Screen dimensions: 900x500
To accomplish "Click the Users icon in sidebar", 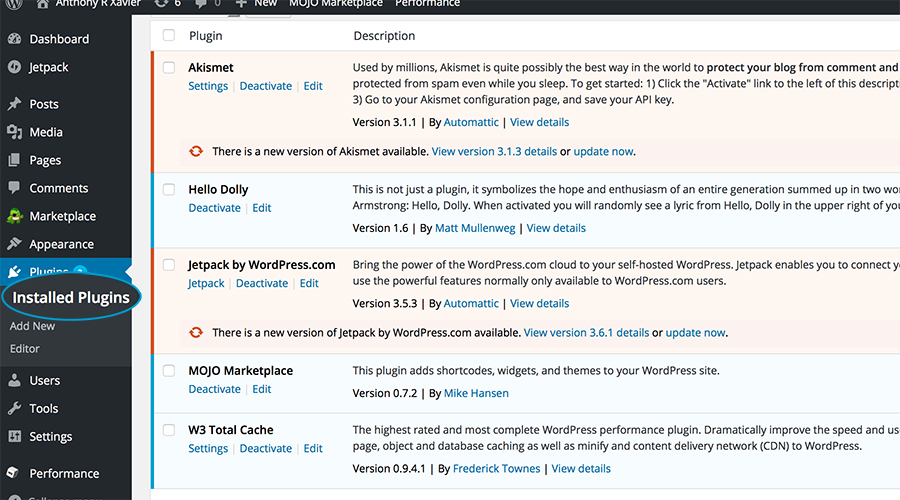I will (x=14, y=380).
